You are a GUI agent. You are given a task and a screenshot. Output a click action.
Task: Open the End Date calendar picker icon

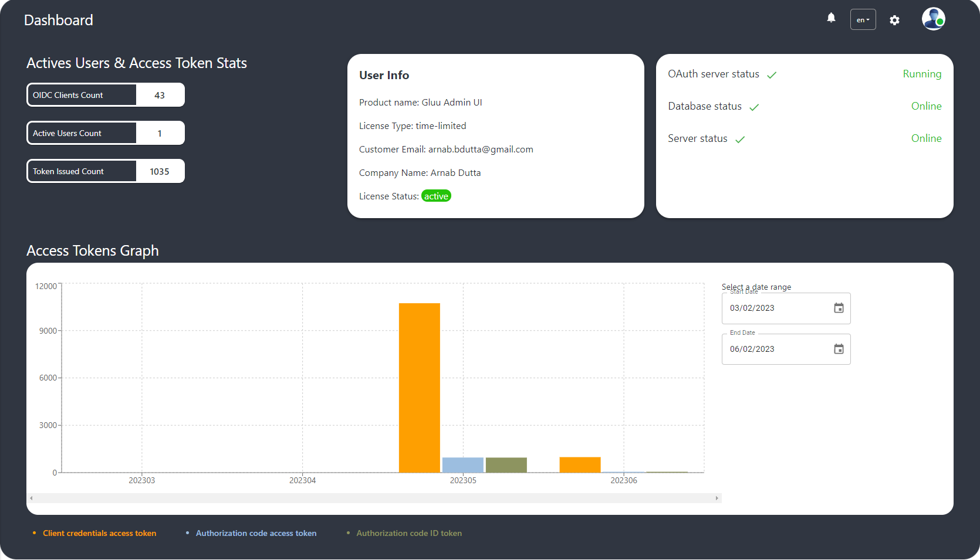pos(839,349)
